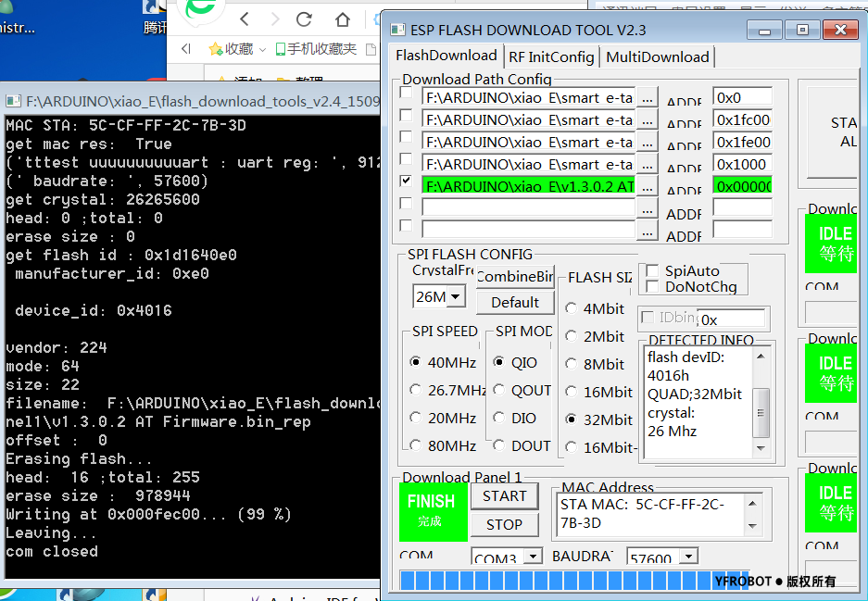
Task: Click the Detected Info scrollbar thumb
Action: pyautogui.click(x=762, y=406)
